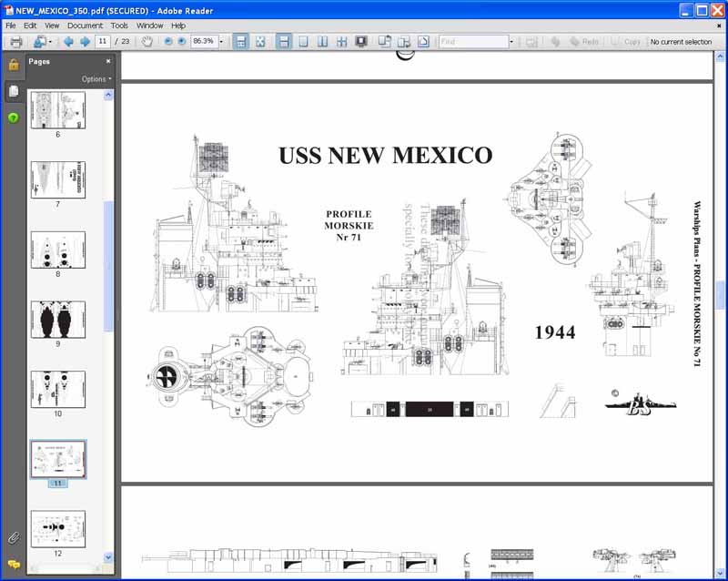Select the page 10 thumbnail
Screen dimensions: 728x581
pos(58,390)
